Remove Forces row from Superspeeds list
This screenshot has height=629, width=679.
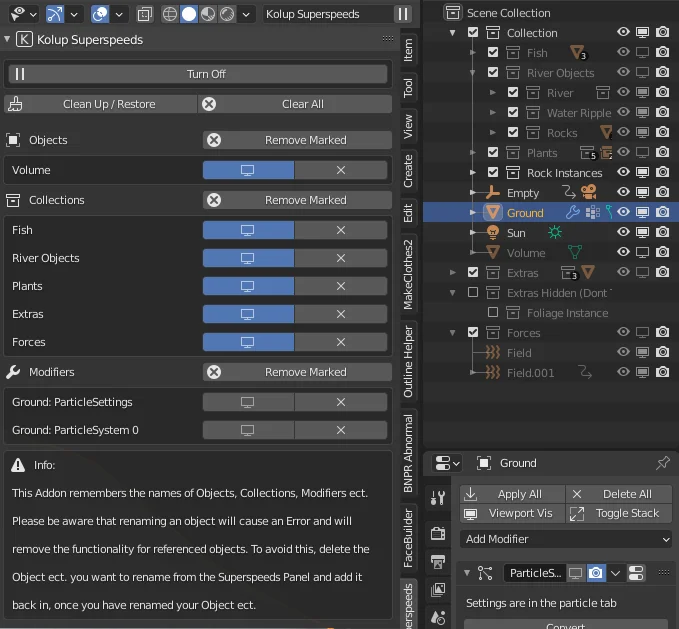tap(341, 342)
